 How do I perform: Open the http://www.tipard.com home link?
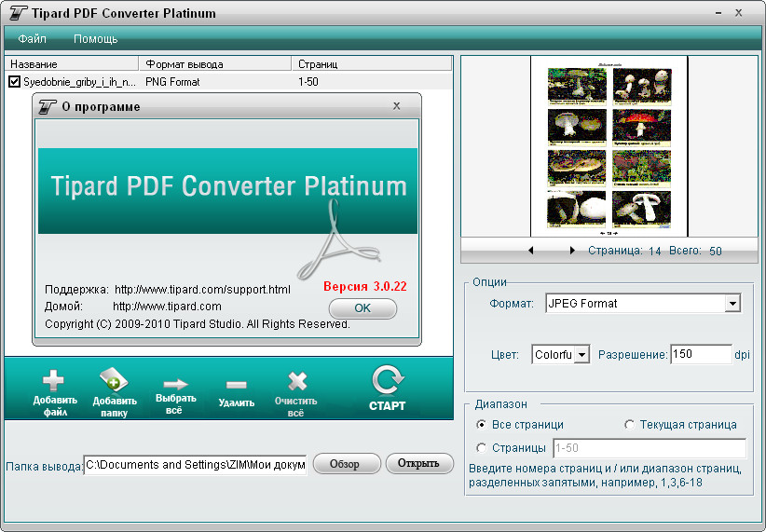(167, 307)
